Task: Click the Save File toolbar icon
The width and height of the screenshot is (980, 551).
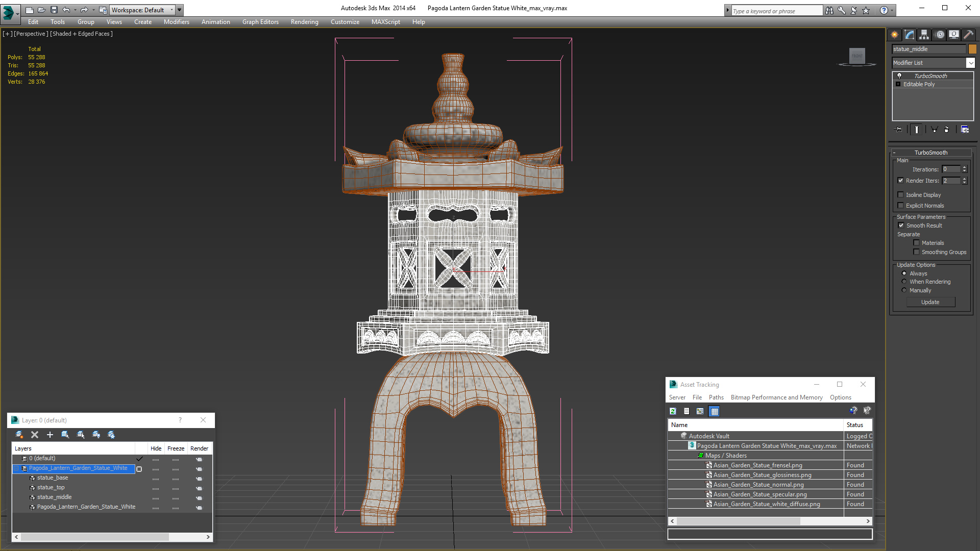Action: [54, 10]
